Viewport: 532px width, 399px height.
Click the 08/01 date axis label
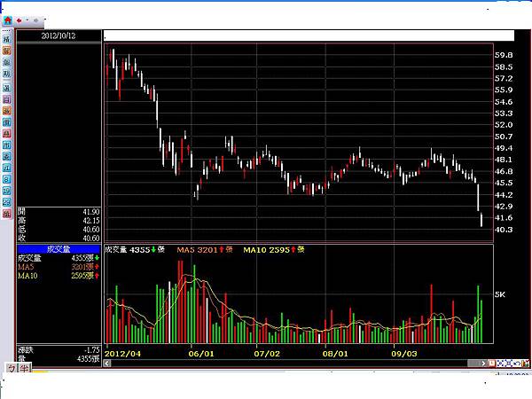tap(335, 354)
